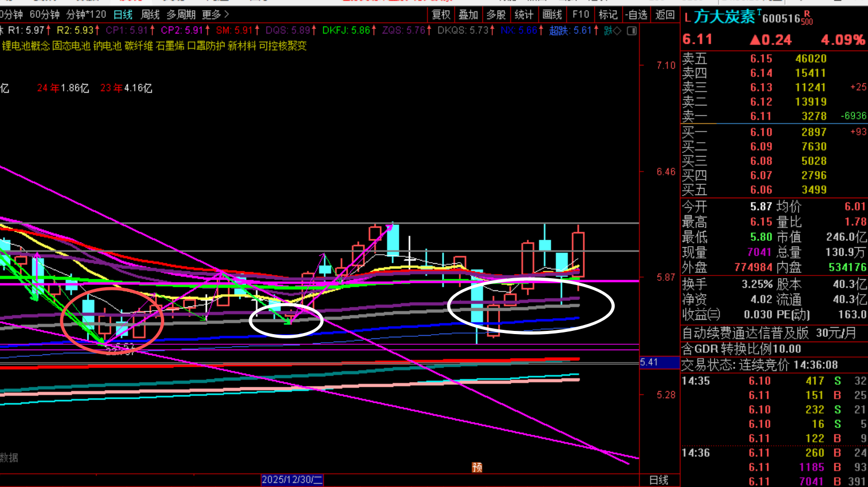Expand the 更多 periods dropdown

pos(215,14)
